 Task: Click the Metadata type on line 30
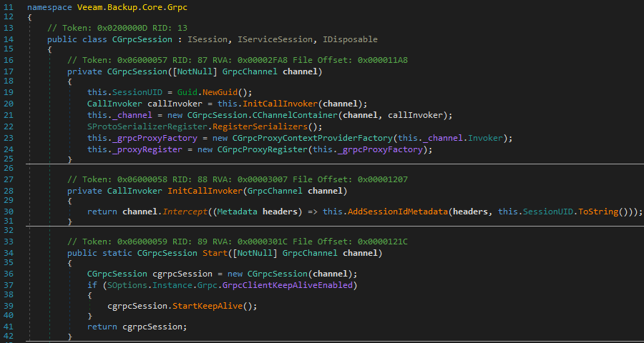[238, 212]
